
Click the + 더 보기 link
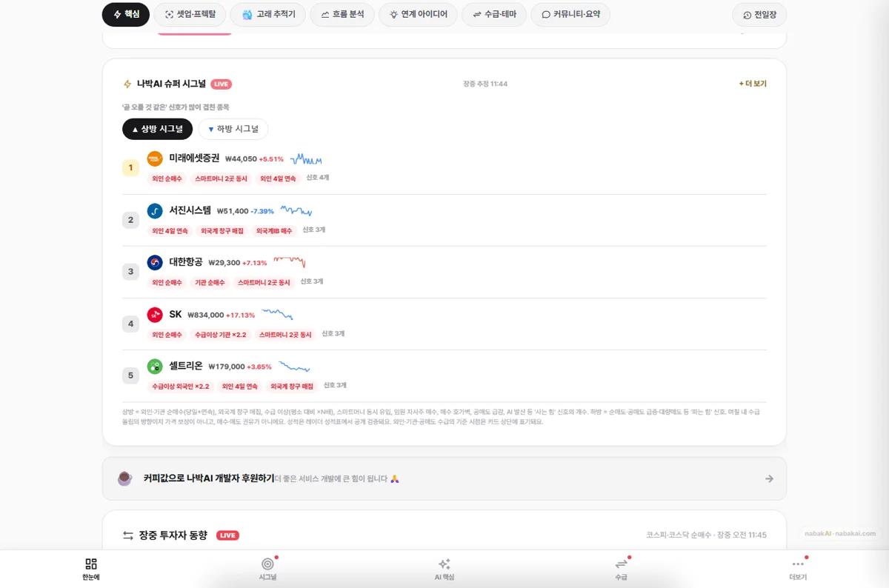753,84
